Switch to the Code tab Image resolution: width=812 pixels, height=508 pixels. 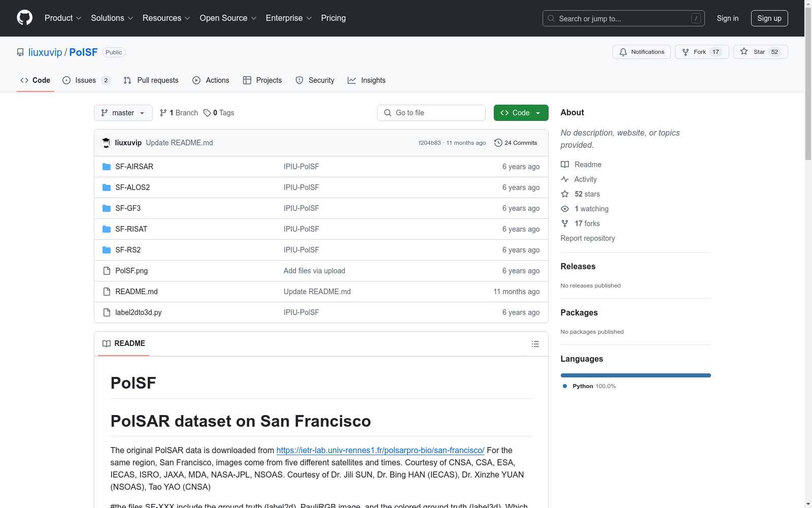tap(36, 80)
